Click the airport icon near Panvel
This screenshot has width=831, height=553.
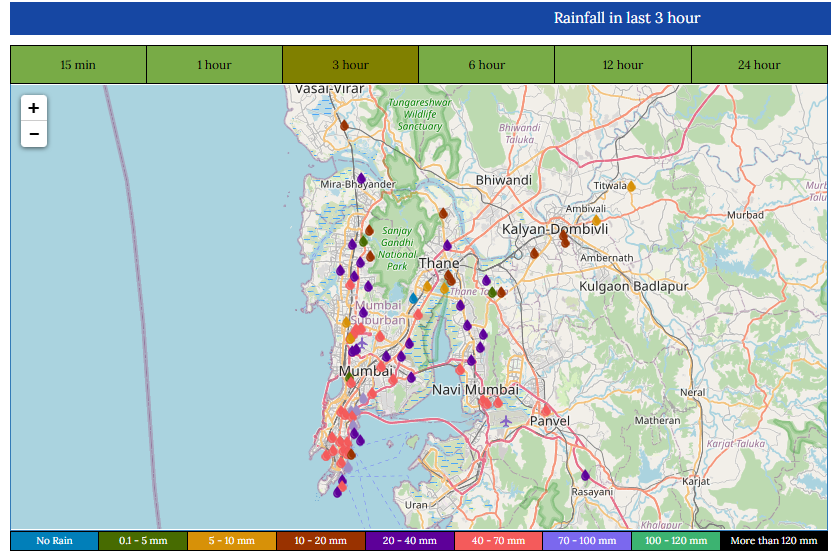[x=506, y=422]
